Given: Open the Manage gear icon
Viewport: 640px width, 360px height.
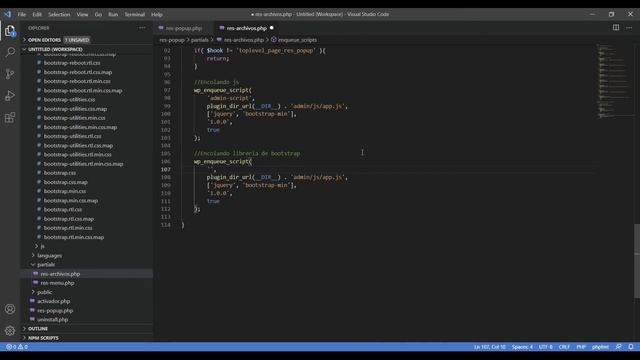Looking at the screenshot, I should [x=10, y=331].
